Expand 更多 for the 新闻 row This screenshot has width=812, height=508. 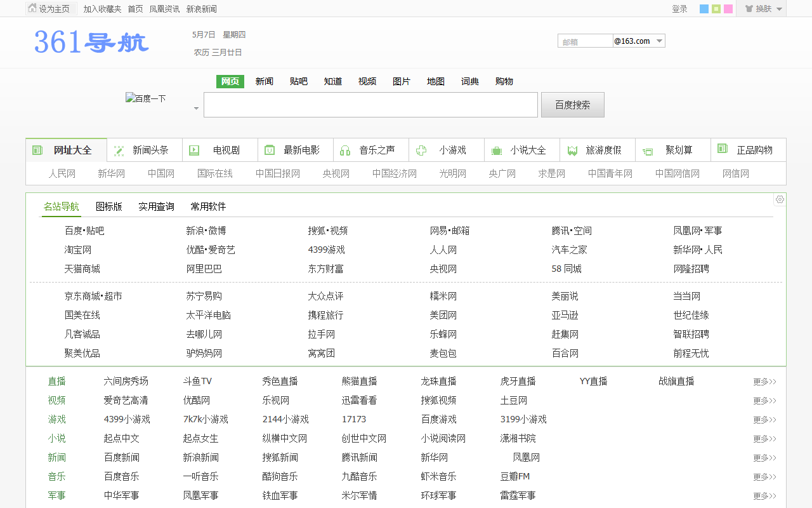click(x=764, y=458)
